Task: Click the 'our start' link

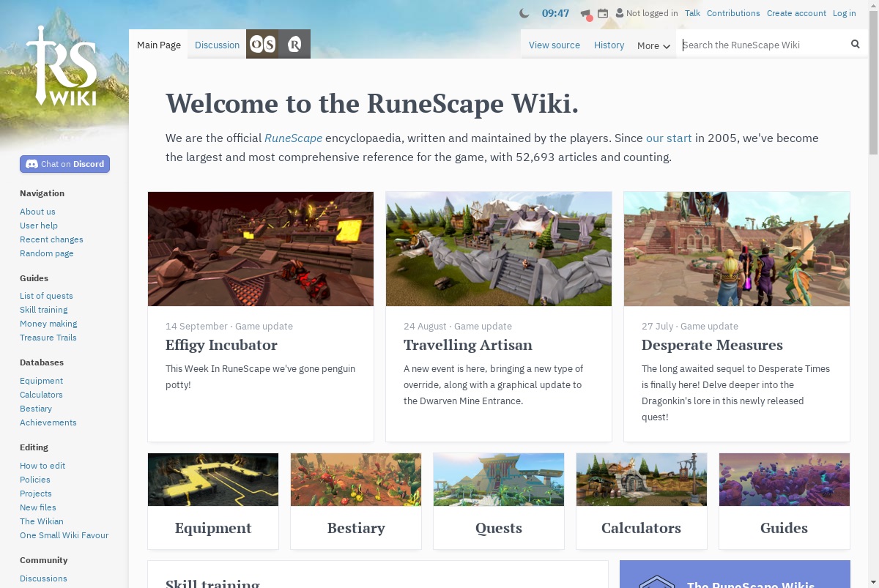Action: point(669,138)
